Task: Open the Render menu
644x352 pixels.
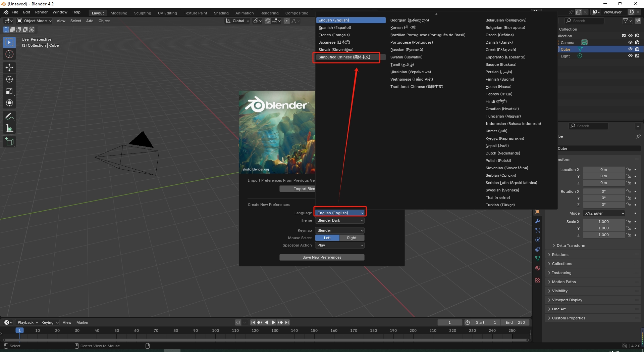Action: (41, 12)
